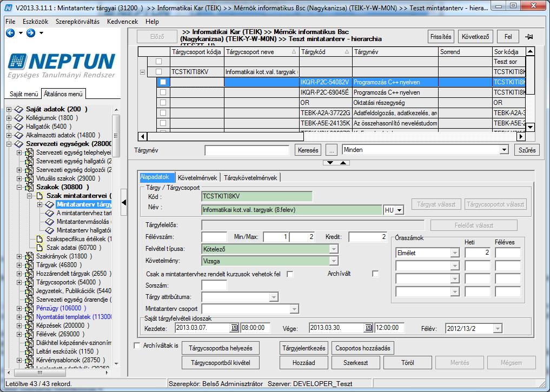This screenshot has height=392, width=550.
Task: Tick checkbox for the Oktatási részegység row
Action: 163,103
